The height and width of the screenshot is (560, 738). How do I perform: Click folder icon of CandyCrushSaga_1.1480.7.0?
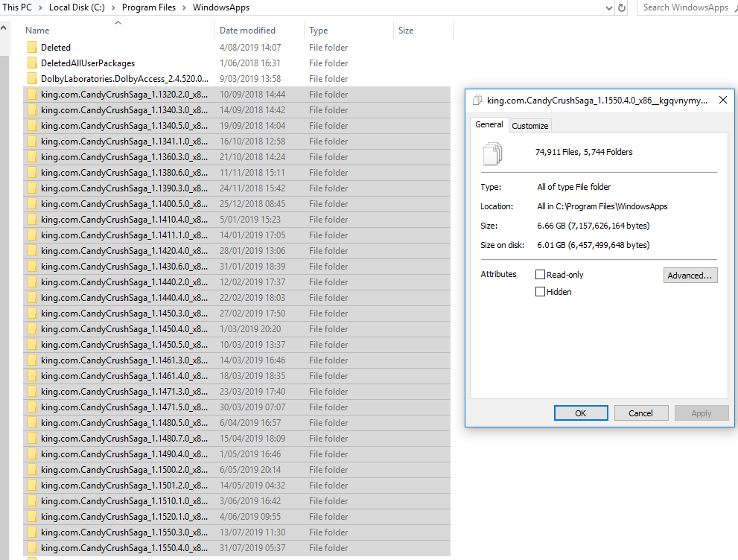coord(32,439)
